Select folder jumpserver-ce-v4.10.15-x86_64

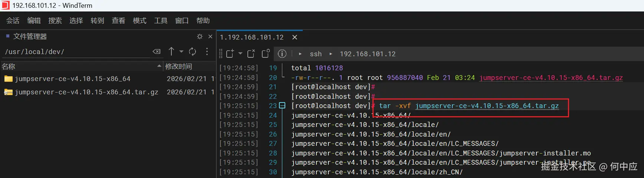[72, 79]
